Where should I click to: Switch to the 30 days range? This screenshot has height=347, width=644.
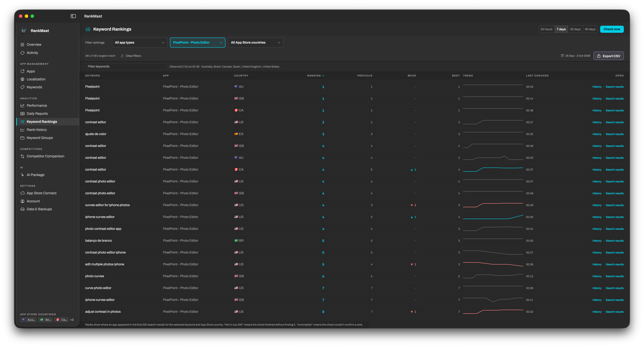click(575, 29)
